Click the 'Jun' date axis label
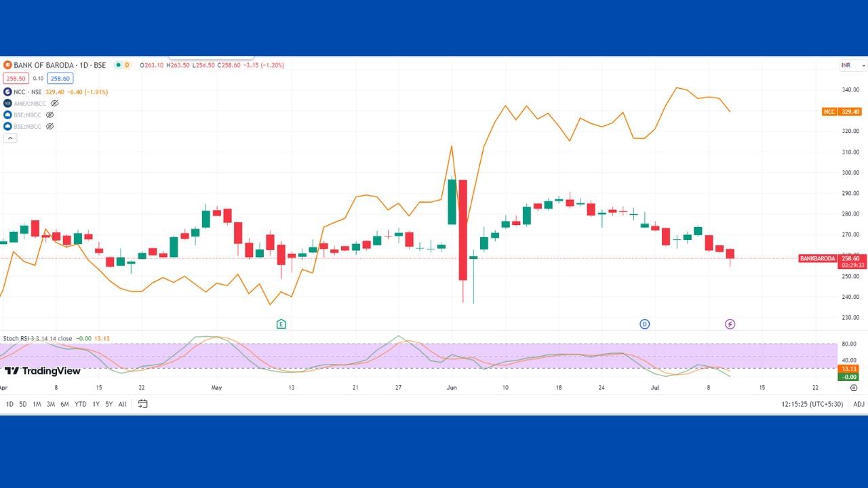Viewport: 868px width, 488px height. (452, 388)
